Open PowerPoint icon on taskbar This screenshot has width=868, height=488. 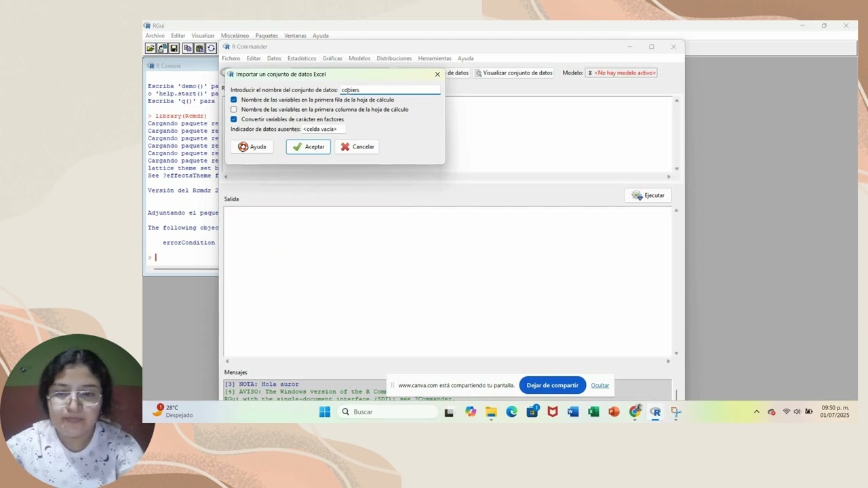(x=614, y=411)
